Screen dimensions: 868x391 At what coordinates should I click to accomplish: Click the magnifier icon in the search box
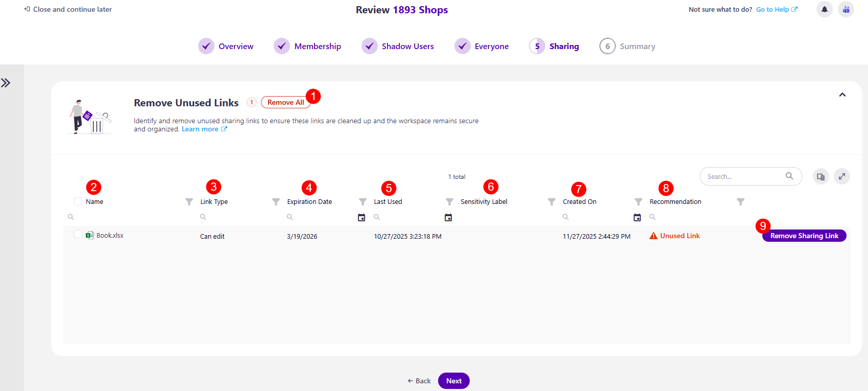[x=789, y=176]
